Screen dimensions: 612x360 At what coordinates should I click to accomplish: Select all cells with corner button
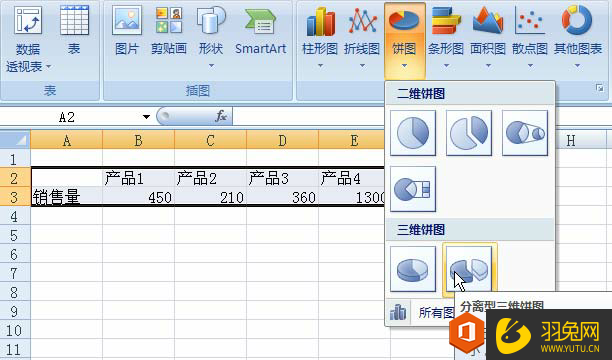(15, 140)
